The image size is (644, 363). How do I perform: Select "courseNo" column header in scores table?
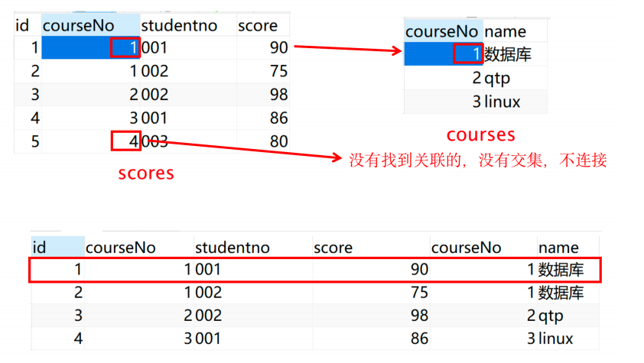click(x=76, y=25)
